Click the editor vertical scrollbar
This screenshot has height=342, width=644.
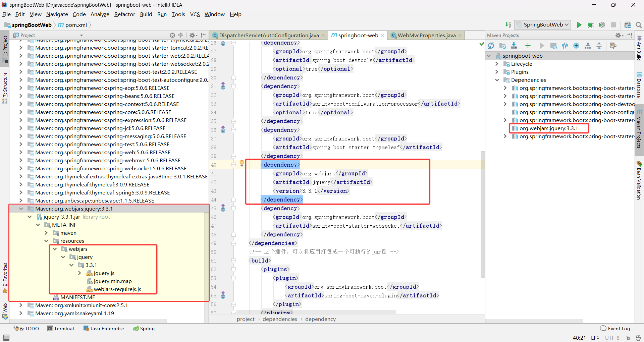[x=483, y=215]
